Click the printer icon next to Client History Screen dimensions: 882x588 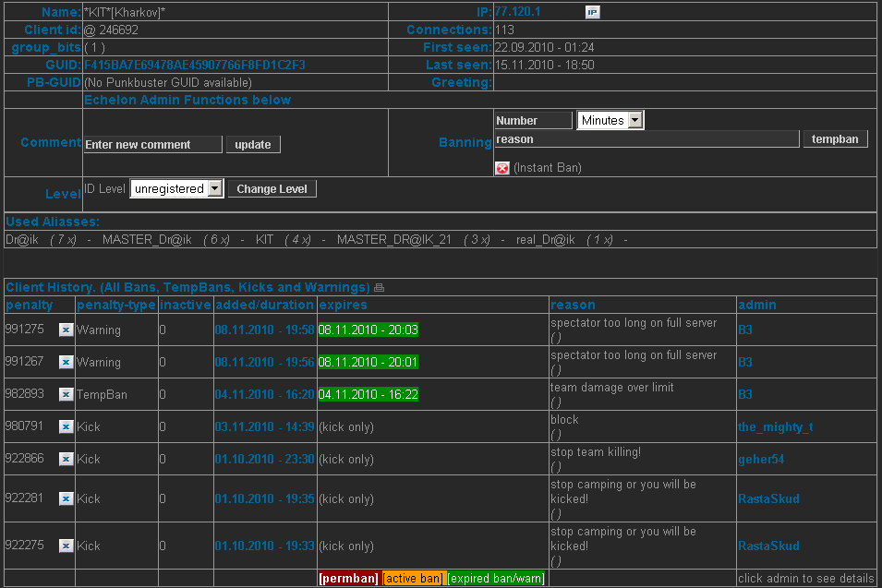coord(379,288)
